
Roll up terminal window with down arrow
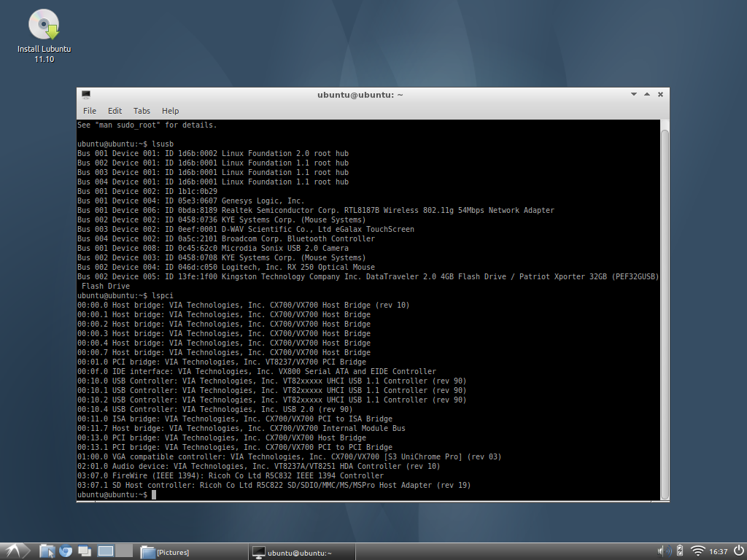(x=634, y=94)
